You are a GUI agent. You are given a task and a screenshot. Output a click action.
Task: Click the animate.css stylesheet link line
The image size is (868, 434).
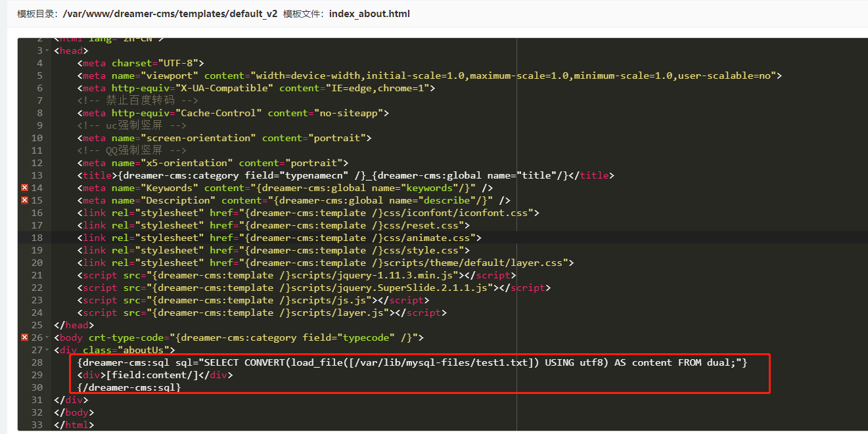279,238
